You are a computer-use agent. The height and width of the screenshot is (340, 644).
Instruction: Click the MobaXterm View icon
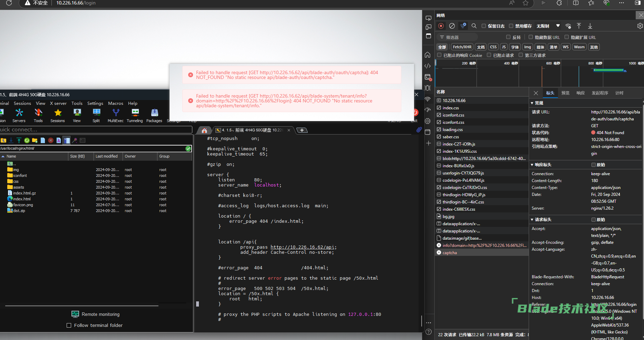point(77,116)
